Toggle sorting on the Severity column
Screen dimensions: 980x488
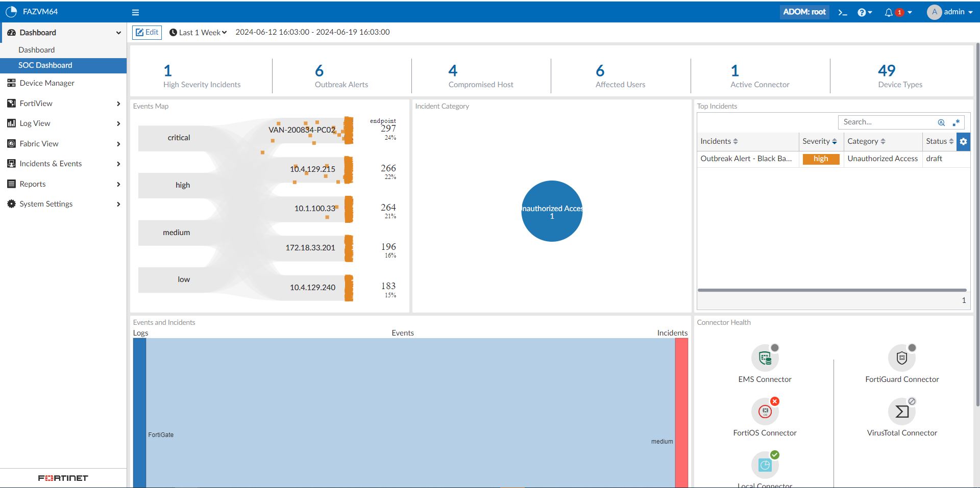click(x=835, y=141)
